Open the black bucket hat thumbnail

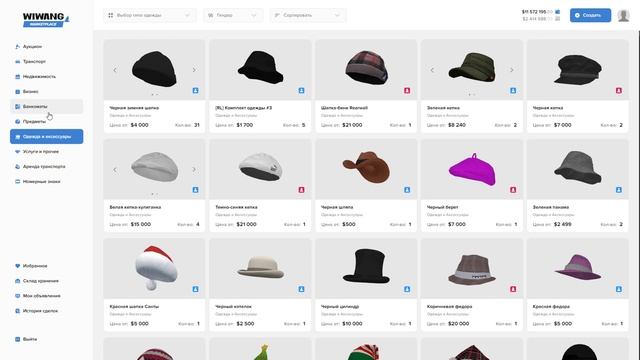(260, 67)
